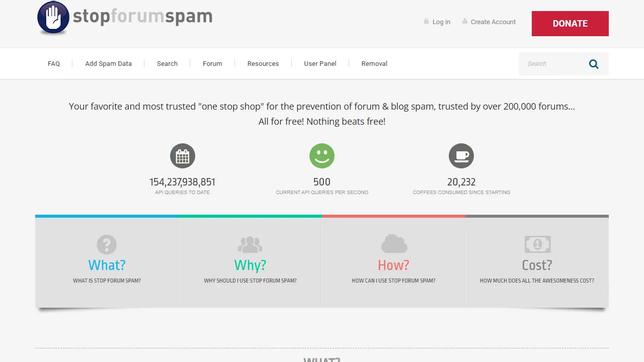Click the FAQ navigation link
Screen dimensions: 644x362
click(54, 63)
